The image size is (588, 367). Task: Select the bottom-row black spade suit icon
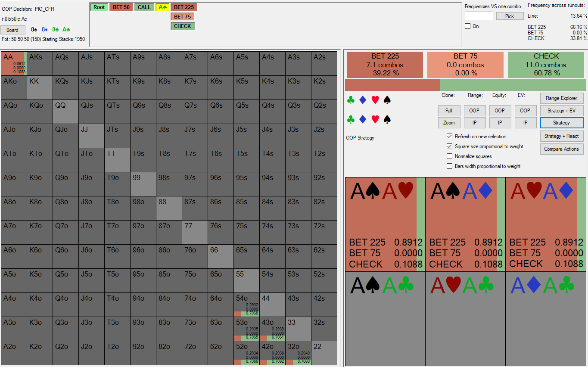387,119
